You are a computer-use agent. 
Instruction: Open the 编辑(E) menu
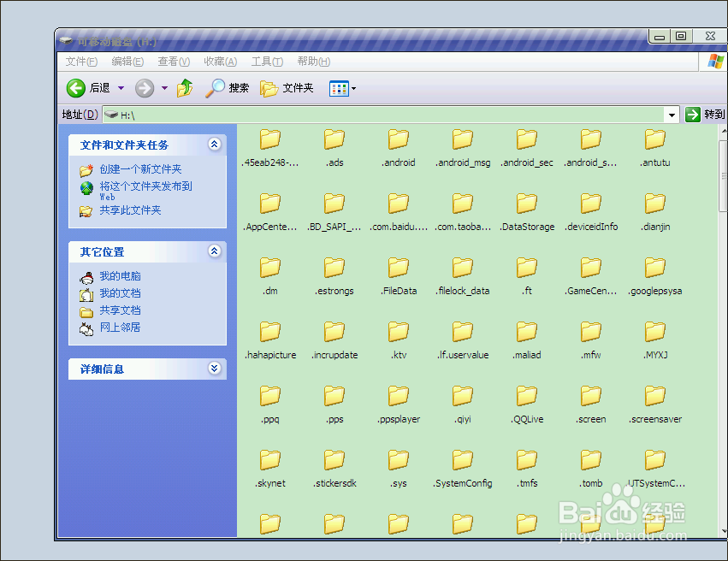[127, 62]
